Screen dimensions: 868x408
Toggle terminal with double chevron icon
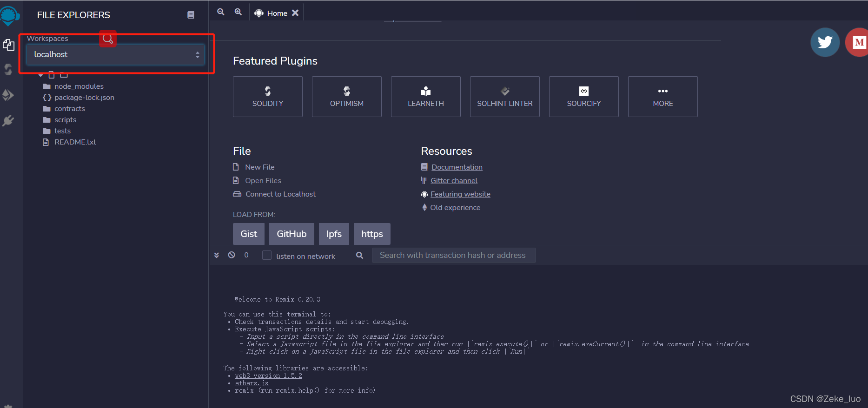(217, 255)
